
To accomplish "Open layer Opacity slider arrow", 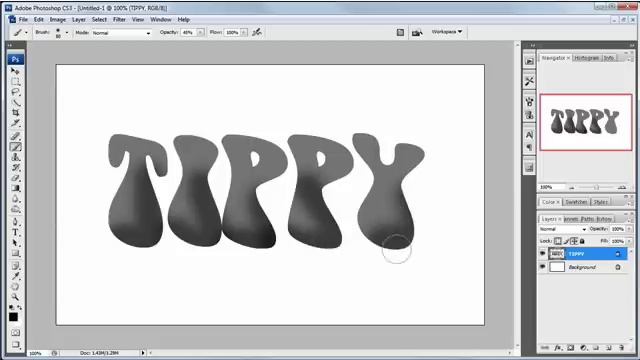I will coord(629,229).
